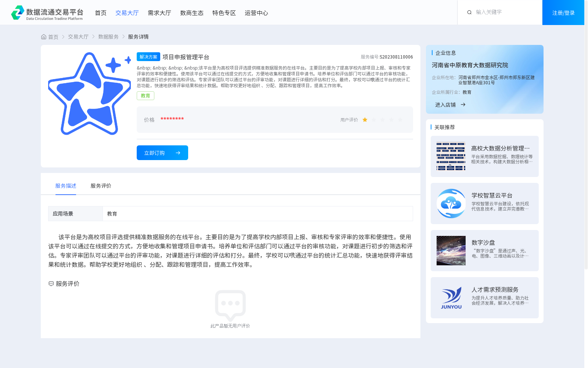Click the 此产品暂无用户评价 message

[x=230, y=326]
